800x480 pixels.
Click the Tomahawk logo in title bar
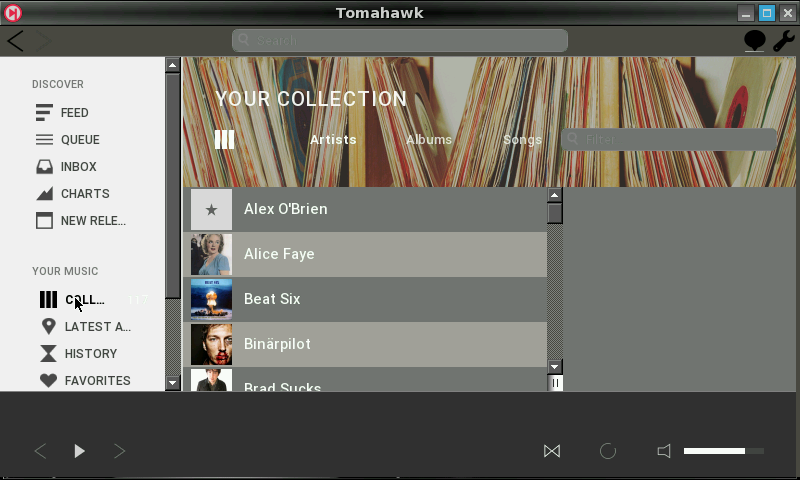point(13,13)
